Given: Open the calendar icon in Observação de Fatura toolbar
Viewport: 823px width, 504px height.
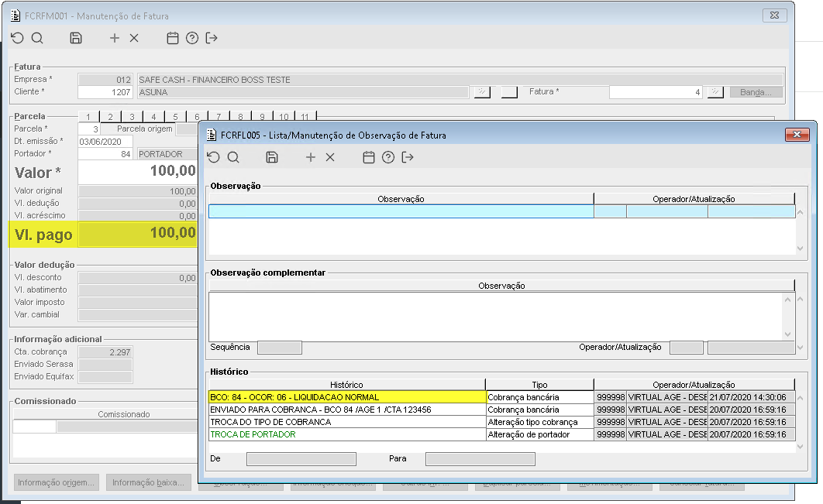Looking at the screenshot, I should click(369, 157).
